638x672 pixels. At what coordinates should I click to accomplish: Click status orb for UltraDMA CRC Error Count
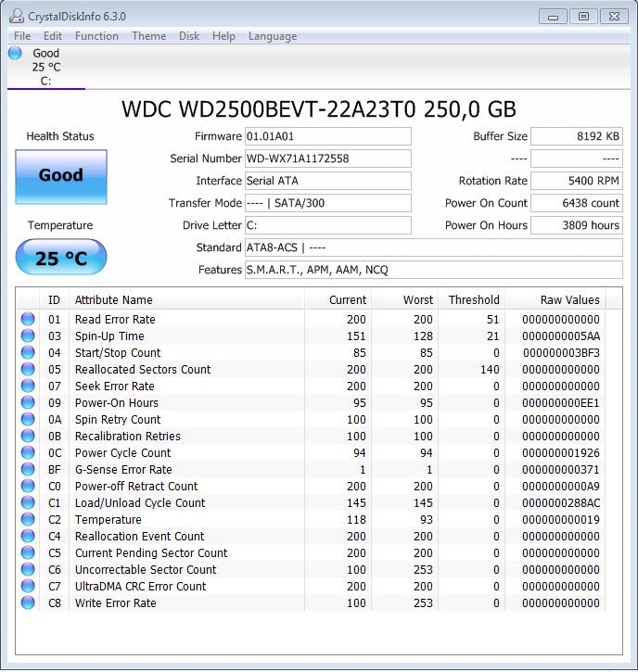[28, 587]
